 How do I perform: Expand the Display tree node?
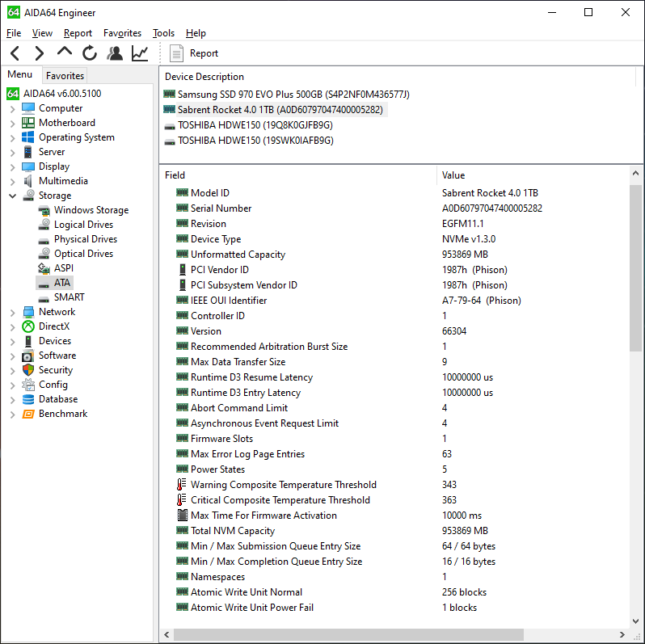click(x=12, y=167)
